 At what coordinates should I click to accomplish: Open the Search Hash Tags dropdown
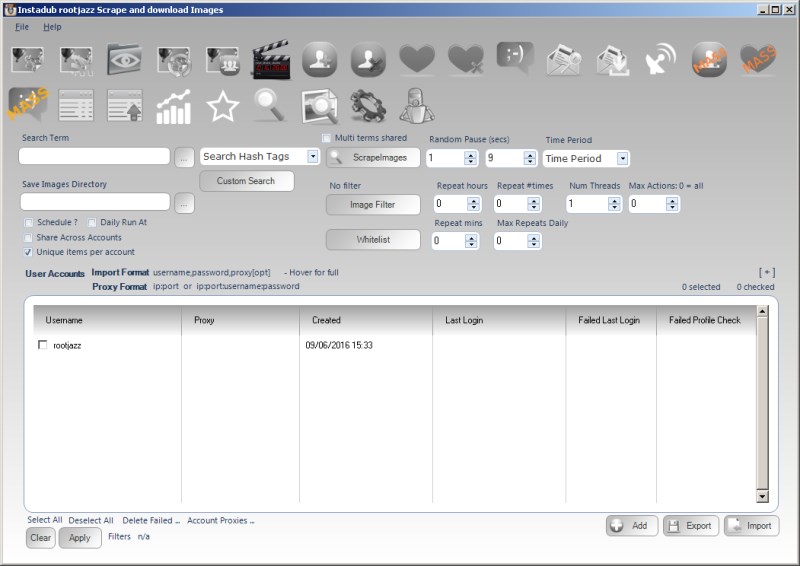pos(313,157)
